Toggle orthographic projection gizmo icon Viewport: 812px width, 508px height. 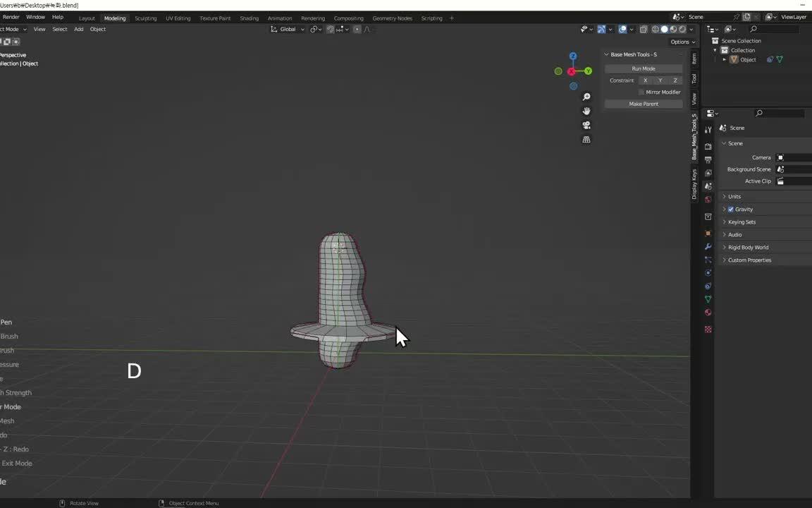click(586, 139)
